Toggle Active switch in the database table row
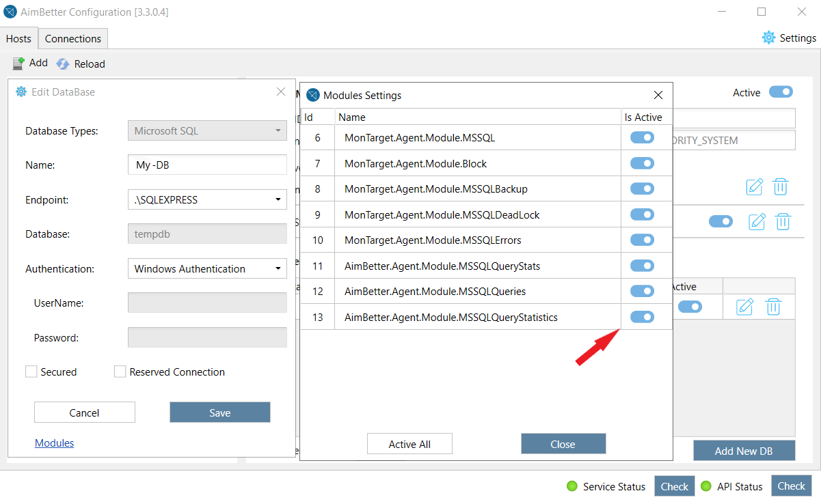The height and width of the screenshot is (504, 821). 690,307
